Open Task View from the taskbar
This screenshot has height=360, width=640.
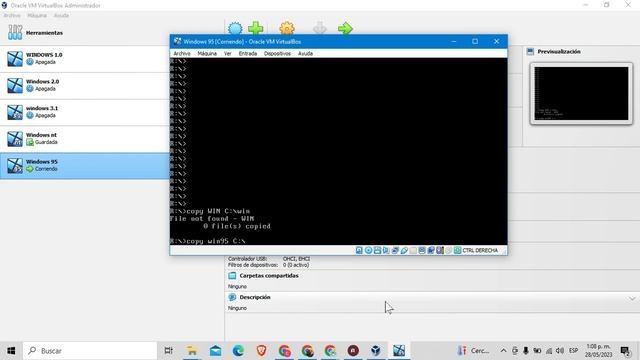168,351
